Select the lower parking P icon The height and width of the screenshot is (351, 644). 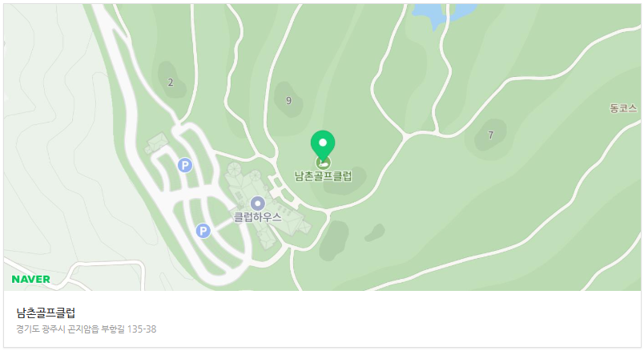click(203, 231)
